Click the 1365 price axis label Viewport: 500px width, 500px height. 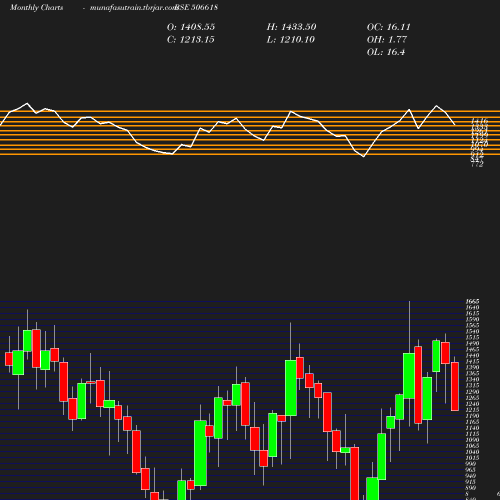coord(473,373)
